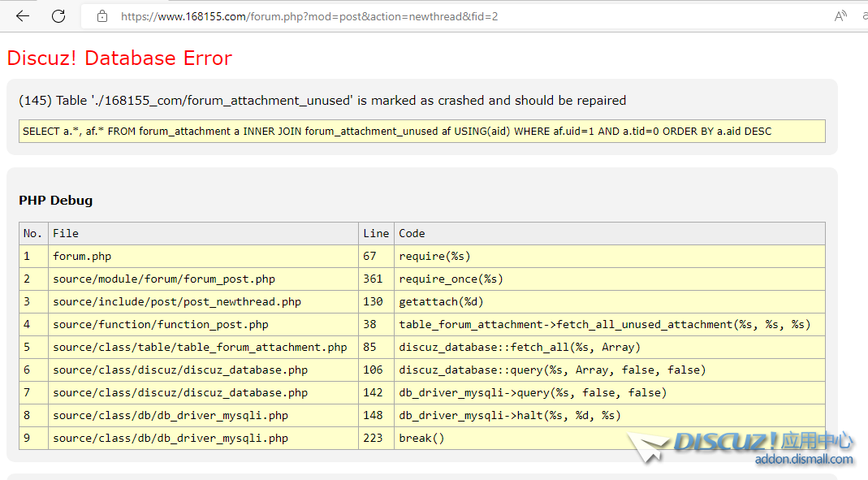
Task: Select line number 148 cell
Action: click(x=376, y=415)
